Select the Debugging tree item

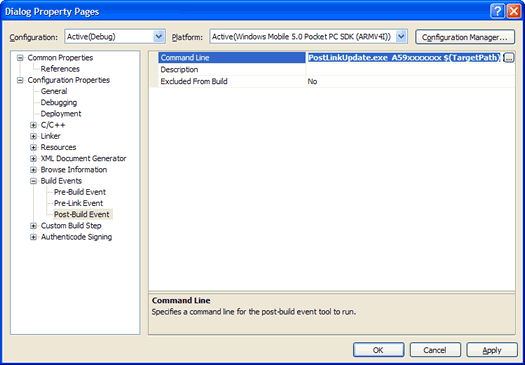click(x=59, y=102)
